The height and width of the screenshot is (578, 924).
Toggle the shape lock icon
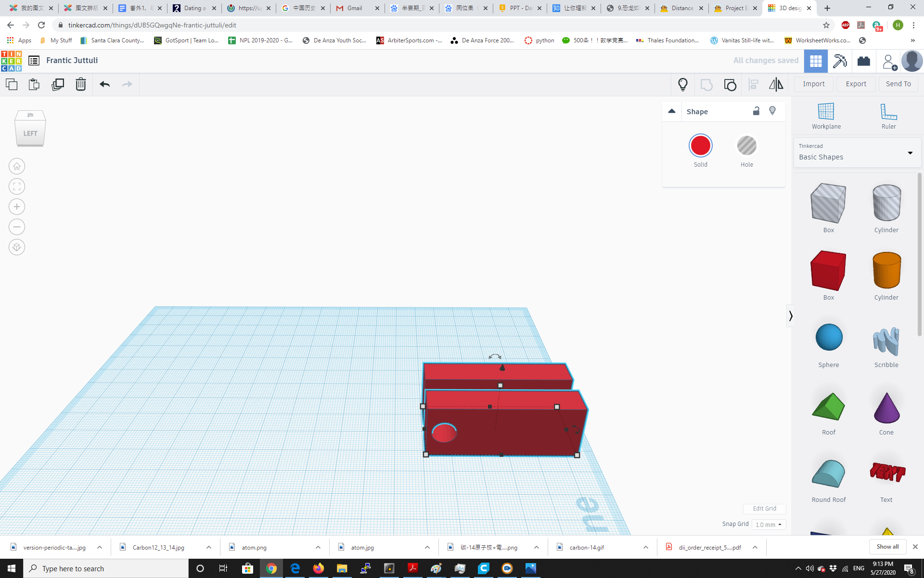click(756, 111)
